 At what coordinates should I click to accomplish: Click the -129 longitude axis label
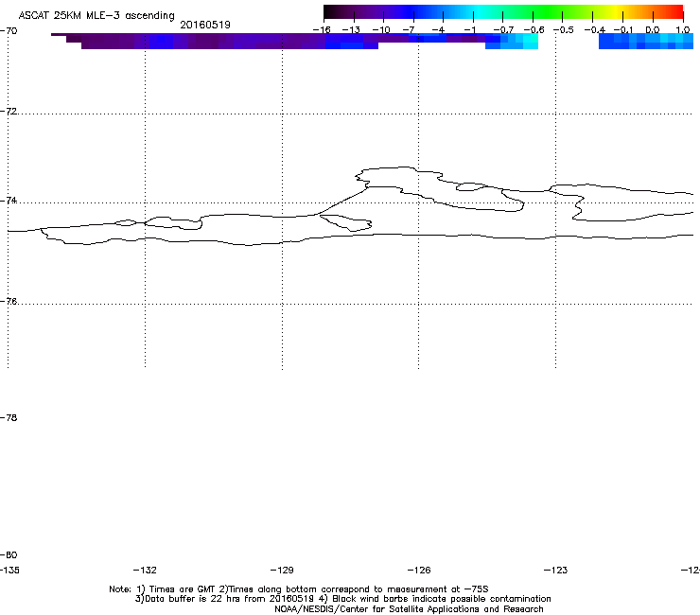tap(282, 570)
